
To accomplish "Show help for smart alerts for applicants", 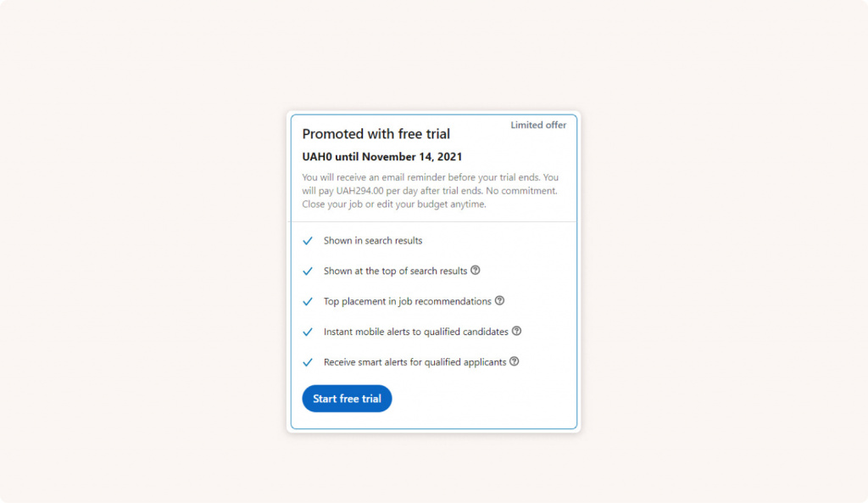I will point(514,361).
